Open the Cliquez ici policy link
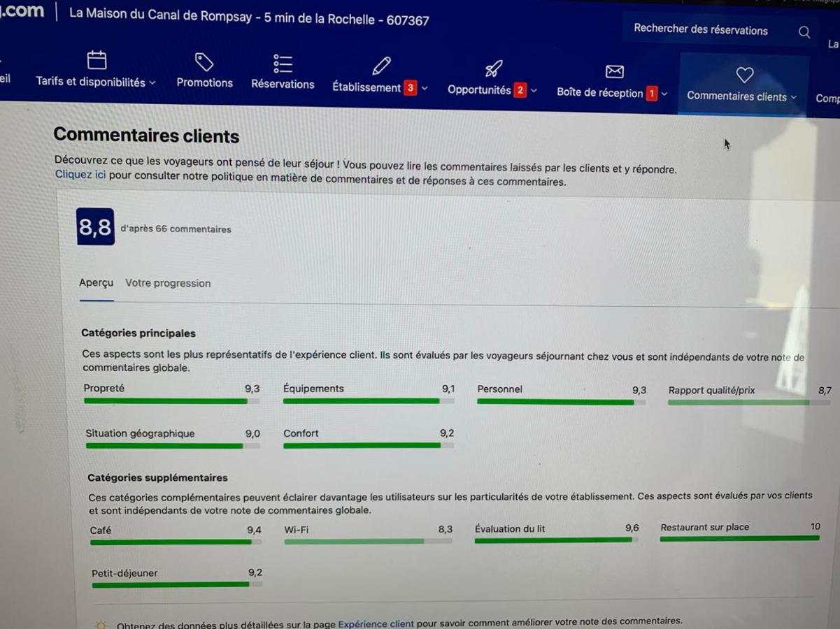 pyautogui.click(x=80, y=175)
